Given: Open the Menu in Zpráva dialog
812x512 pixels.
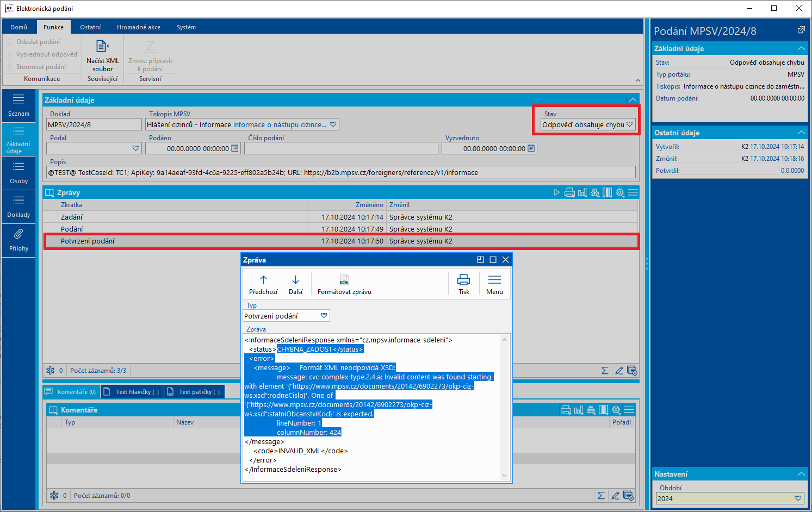Looking at the screenshot, I should click(x=494, y=284).
